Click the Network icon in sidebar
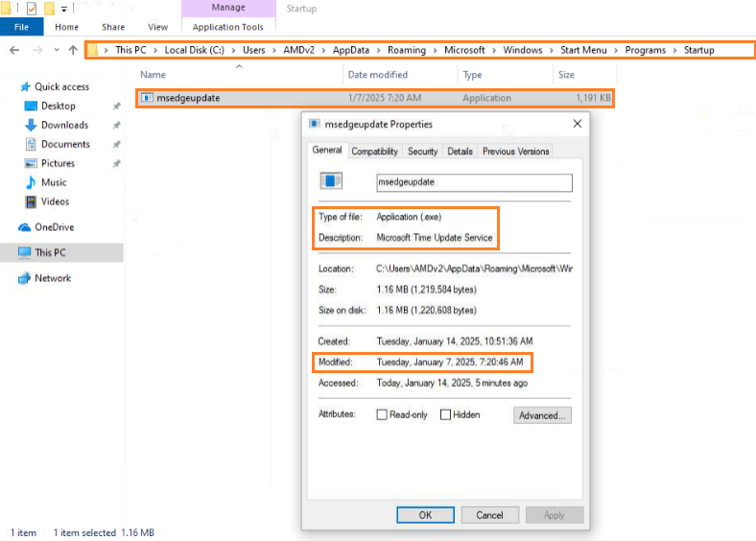756x541 pixels. 25,278
